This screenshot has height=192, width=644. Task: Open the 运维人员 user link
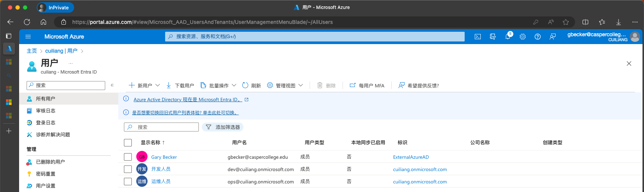(x=161, y=182)
